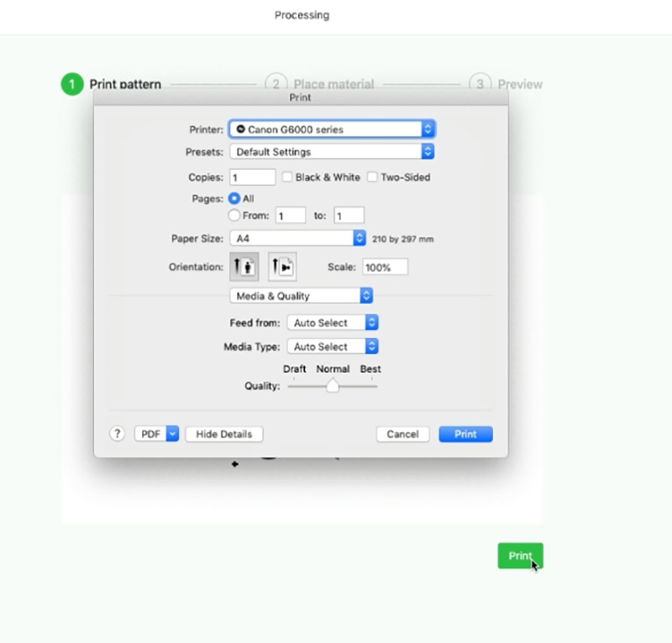Click step 2 Place material circle
The width and height of the screenshot is (672, 643).
tap(276, 84)
